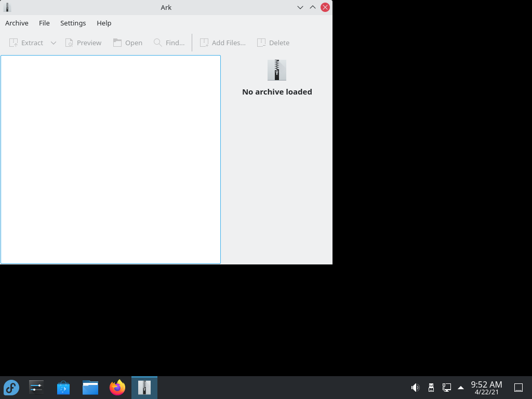Open the Help menu

104,23
